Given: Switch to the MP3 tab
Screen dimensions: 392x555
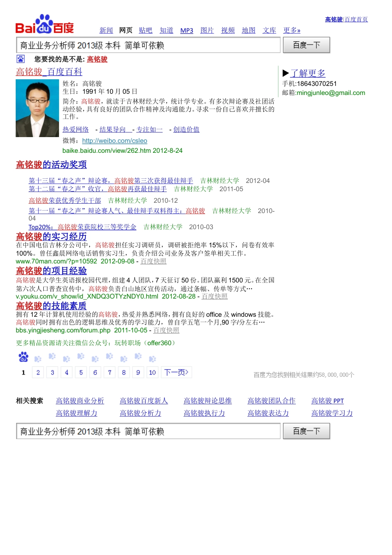Looking at the screenshot, I should coord(187,31).
